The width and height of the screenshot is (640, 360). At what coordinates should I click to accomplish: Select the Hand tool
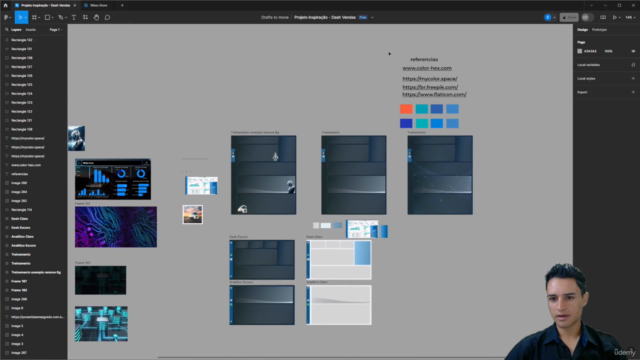coord(96,18)
